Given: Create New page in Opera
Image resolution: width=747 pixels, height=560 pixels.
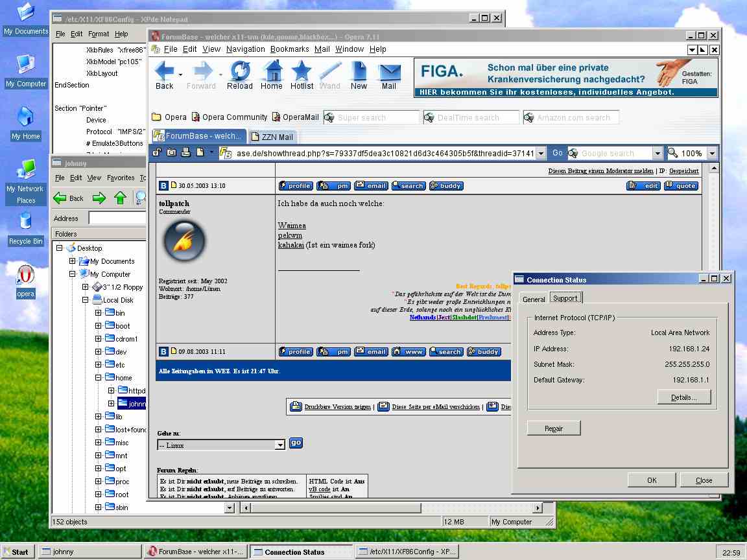Looking at the screenshot, I should [359, 75].
